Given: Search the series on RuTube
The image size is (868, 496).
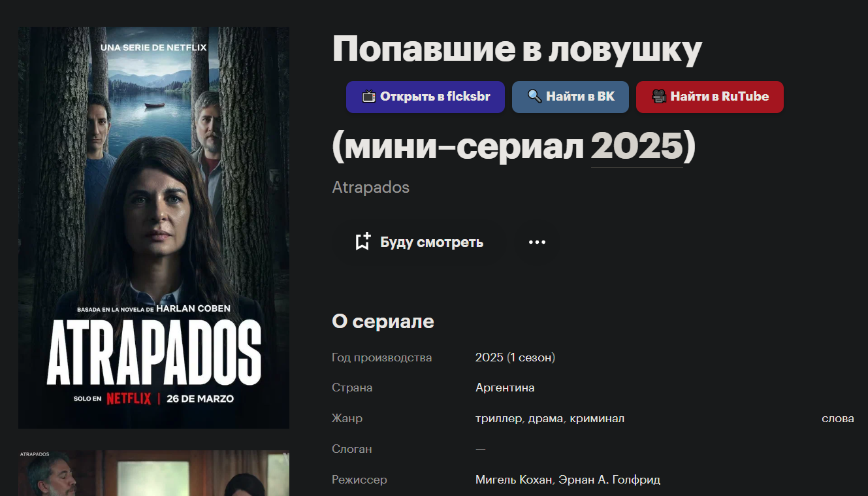Looking at the screenshot, I should 710,97.
